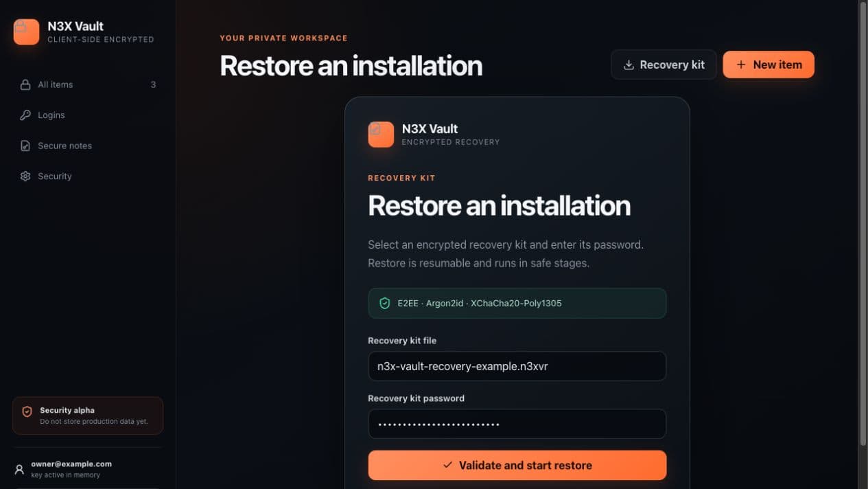Click the plus icon on New item
The width and height of the screenshot is (868, 489).
[741, 65]
